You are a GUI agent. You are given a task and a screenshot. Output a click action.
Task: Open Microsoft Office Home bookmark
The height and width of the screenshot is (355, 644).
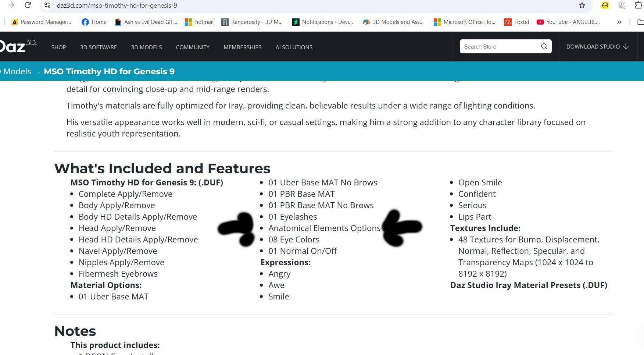[464, 22]
